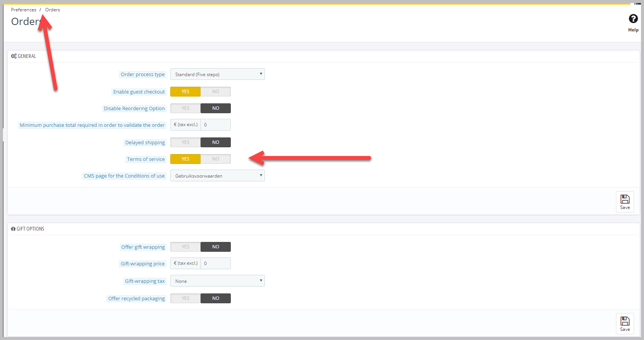Screen dimensions: 644x340
Task: Click Orders in the breadcrumb
Action: pos(53,10)
